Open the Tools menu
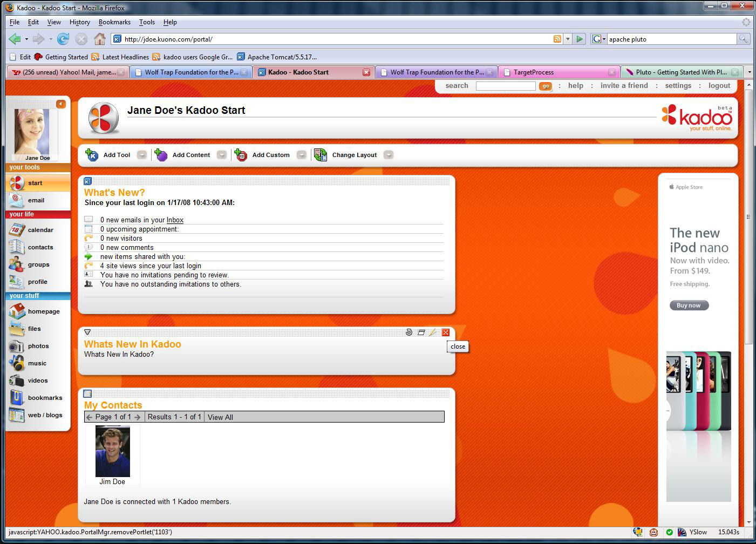 [x=147, y=22]
